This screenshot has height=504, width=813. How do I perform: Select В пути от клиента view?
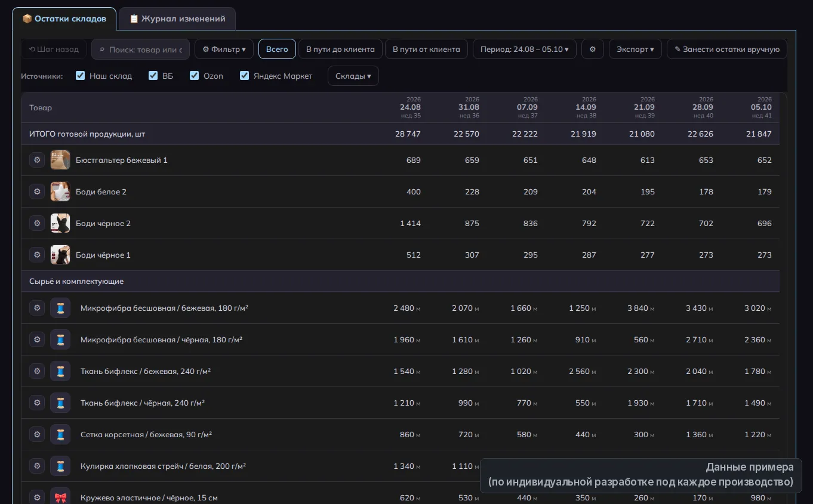(427, 49)
